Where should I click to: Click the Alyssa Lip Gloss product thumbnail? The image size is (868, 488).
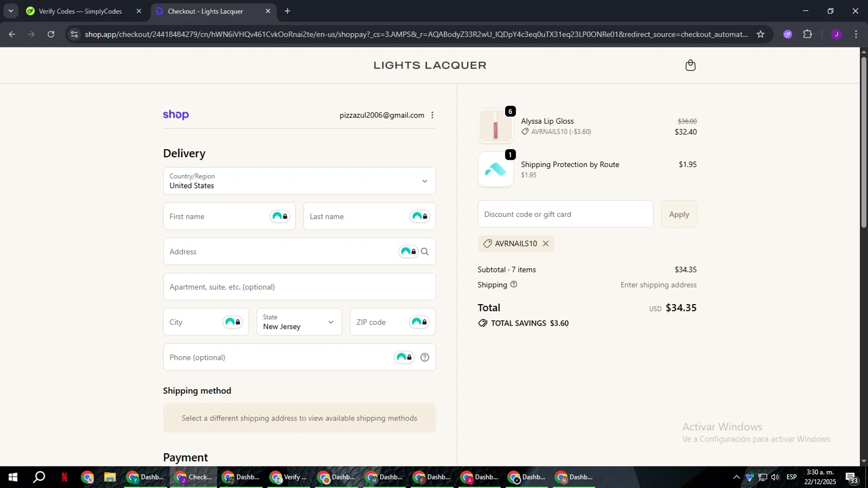[x=495, y=125]
